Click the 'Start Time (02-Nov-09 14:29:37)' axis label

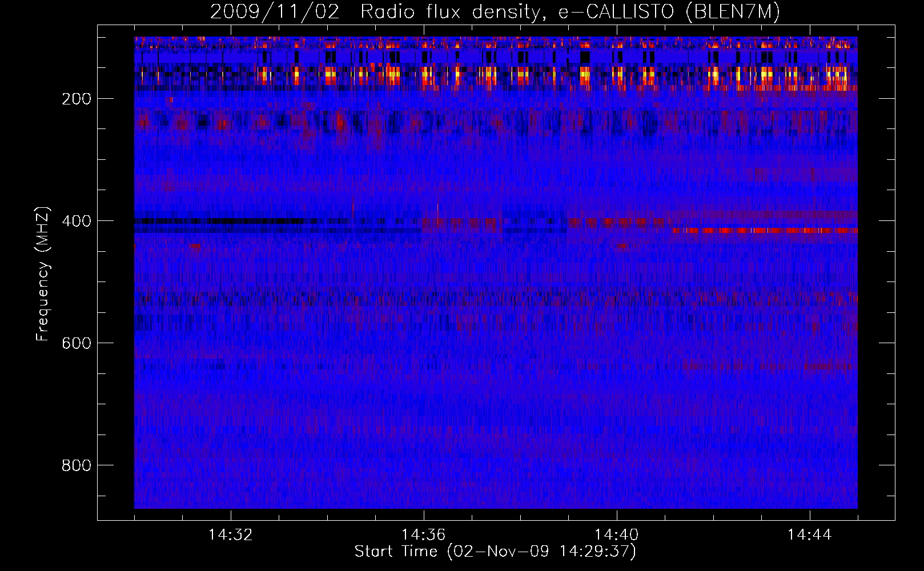495,552
